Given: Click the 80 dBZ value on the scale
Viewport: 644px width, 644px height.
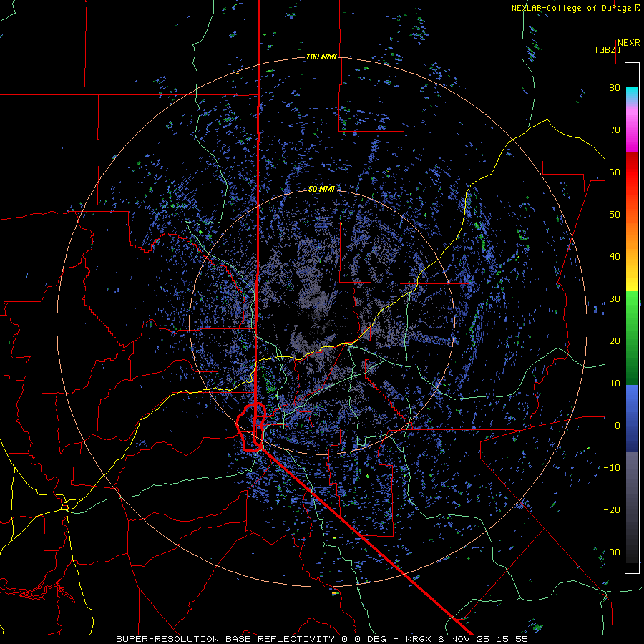Looking at the screenshot, I should point(615,88).
